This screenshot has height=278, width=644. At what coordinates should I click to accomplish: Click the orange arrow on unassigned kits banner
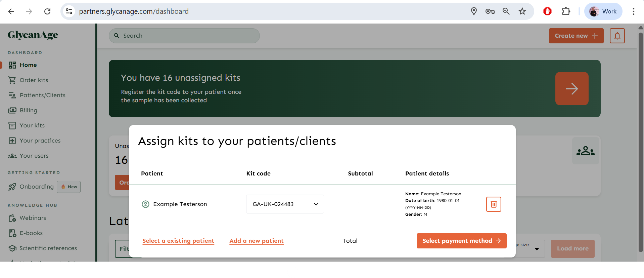pos(571,88)
